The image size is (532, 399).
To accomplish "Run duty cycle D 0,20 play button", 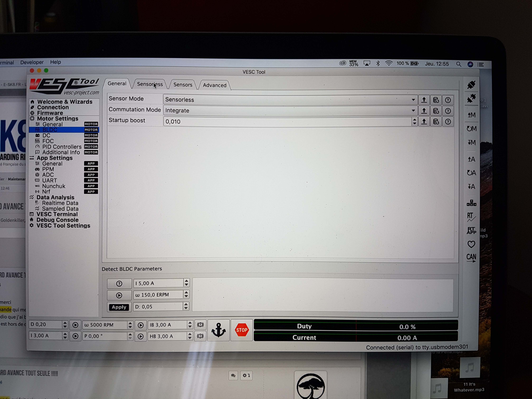I will pos(75,325).
